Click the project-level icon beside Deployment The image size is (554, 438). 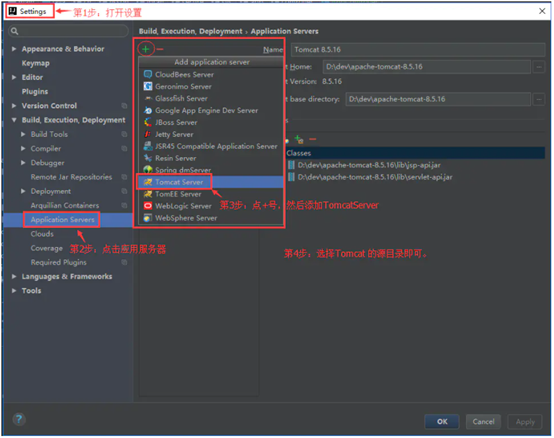click(124, 191)
